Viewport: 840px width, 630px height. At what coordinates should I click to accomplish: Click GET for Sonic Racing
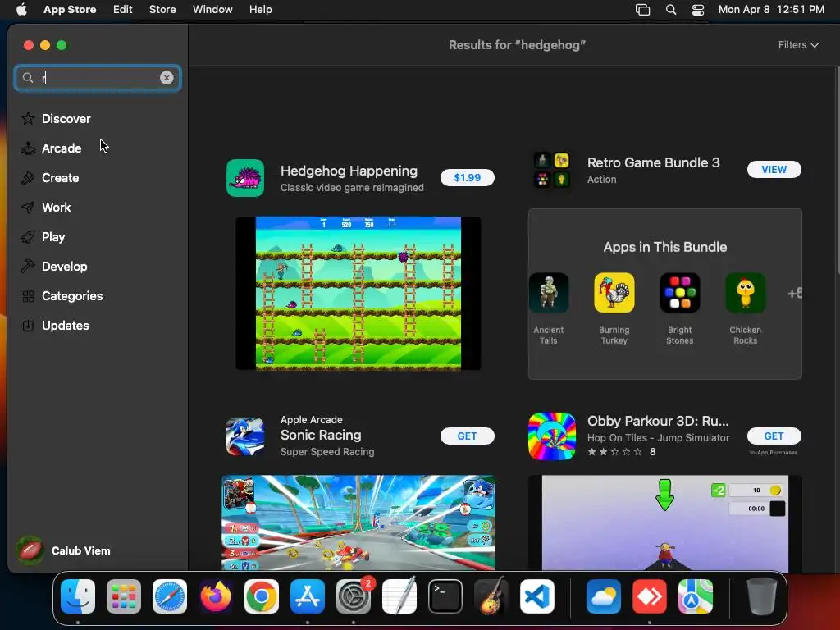[x=467, y=436]
